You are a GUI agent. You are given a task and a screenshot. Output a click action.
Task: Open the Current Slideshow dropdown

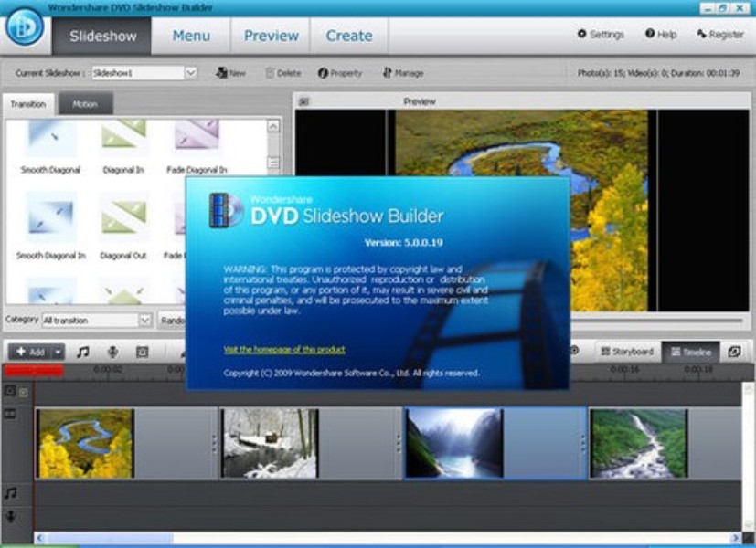click(x=191, y=73)
